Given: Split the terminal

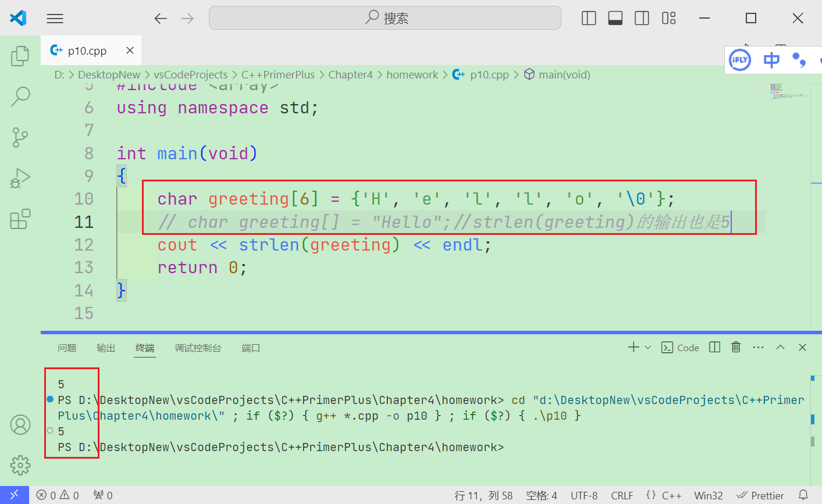Looking at the screenshot, I should 715,348.
